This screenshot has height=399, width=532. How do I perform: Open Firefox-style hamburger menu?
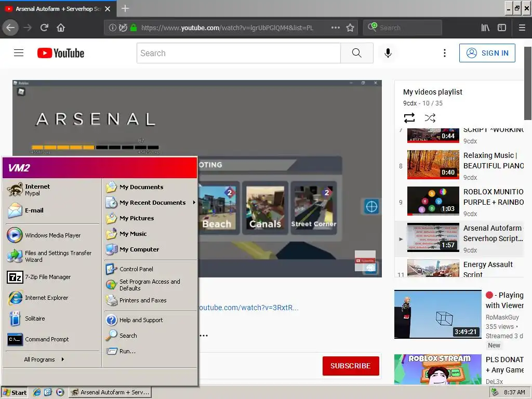tap(522, 28)
